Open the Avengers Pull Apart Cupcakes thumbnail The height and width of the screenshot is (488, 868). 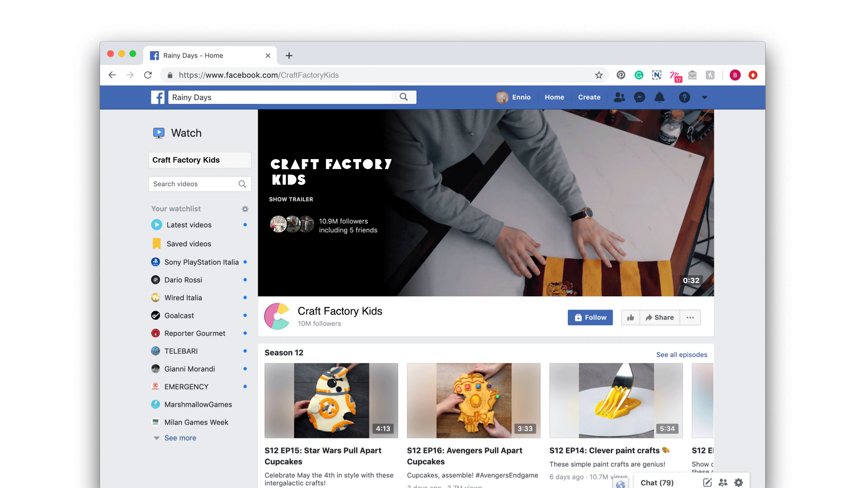(474, 400)
